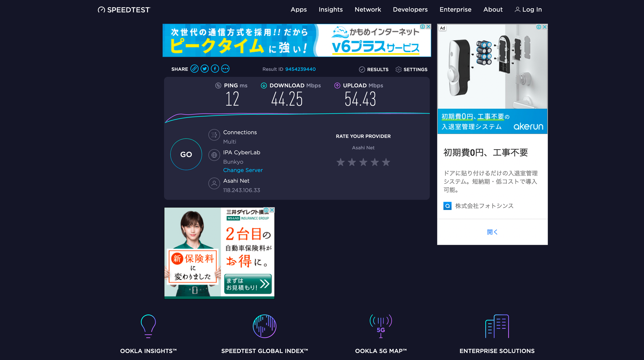Rate provider with the fifth star
The height and width of the screenshot is (360, 644).
coord(386,162)
